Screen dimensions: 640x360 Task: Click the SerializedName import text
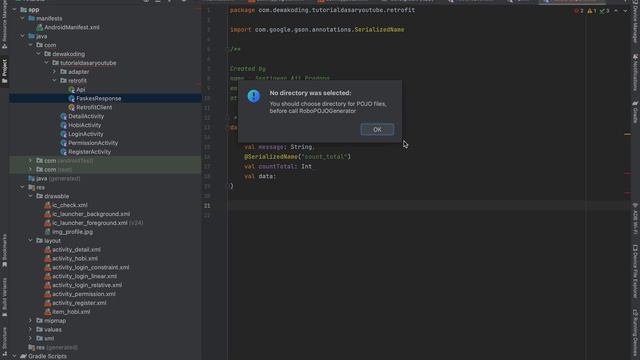coord(379,30)
